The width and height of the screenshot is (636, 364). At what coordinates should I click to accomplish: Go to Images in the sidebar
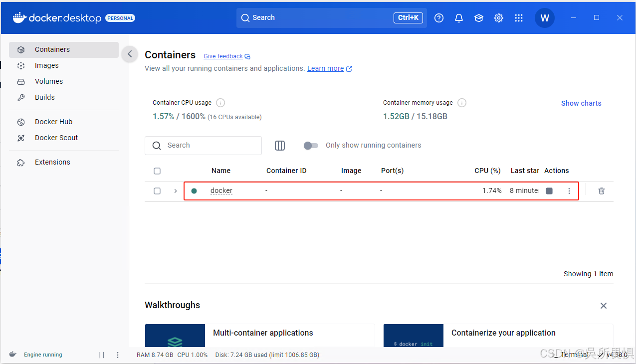[64, 66]
